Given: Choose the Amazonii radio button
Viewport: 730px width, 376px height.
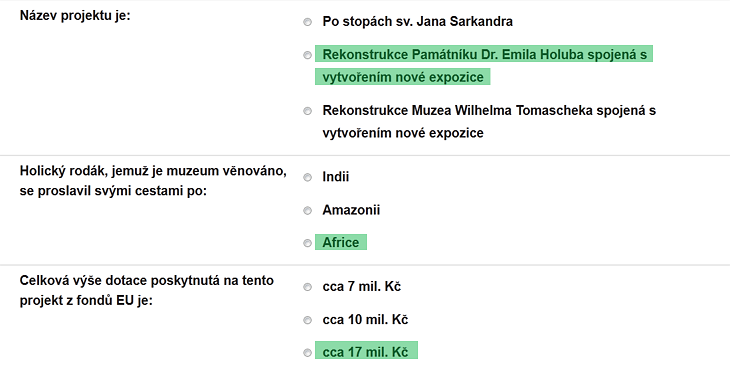Looking at the screenshot, I should click(307, 211).
